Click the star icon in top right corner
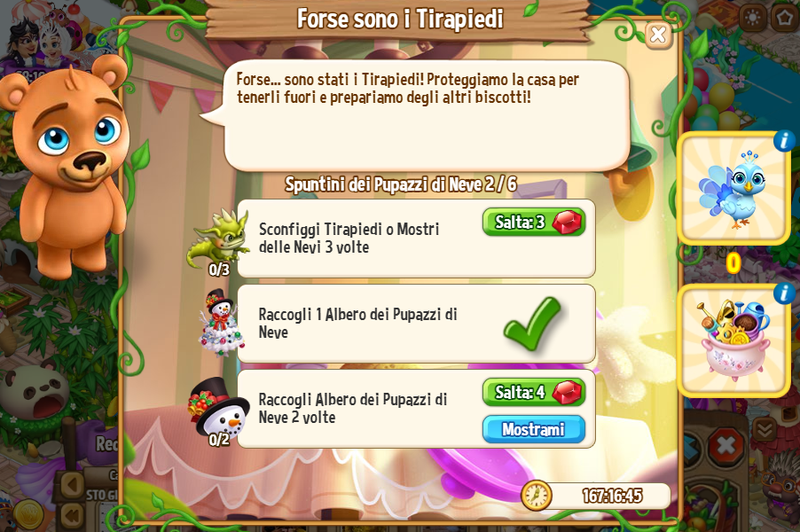 [x=785, y=18]
